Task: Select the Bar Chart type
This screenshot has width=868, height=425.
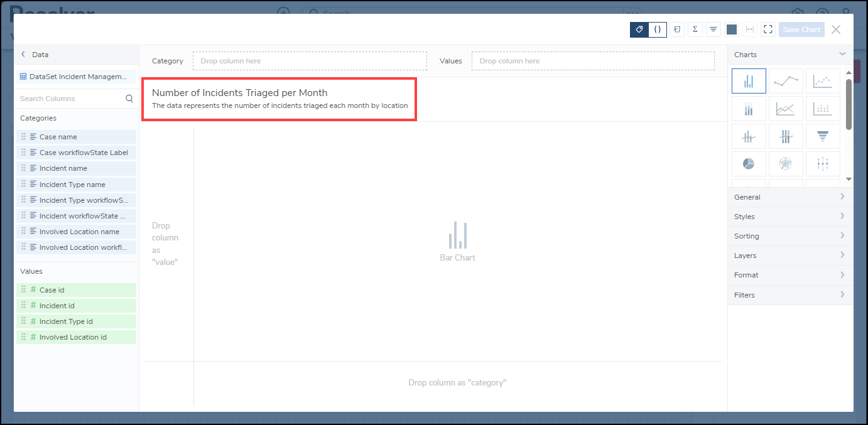Action: (x=749, y=81)
